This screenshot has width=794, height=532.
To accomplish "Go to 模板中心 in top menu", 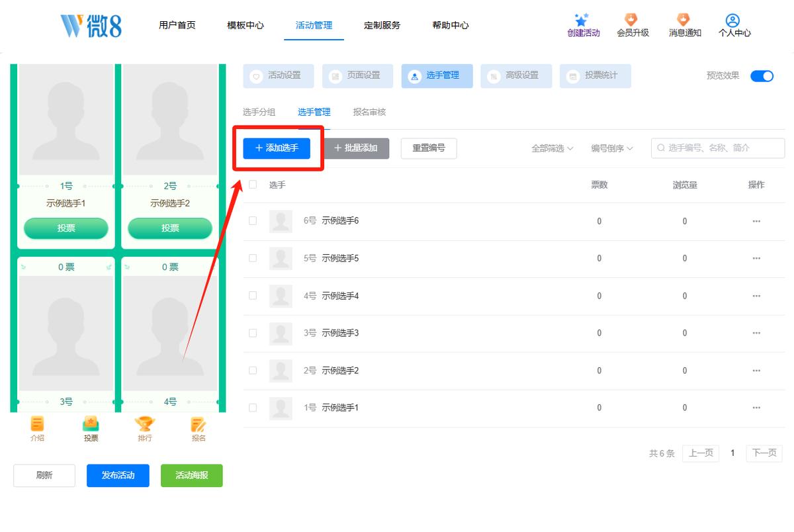I will pos(245,25).
